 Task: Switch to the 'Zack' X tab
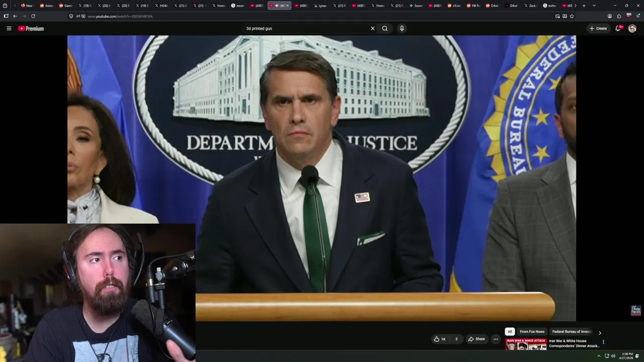click(x=530, y=6)
